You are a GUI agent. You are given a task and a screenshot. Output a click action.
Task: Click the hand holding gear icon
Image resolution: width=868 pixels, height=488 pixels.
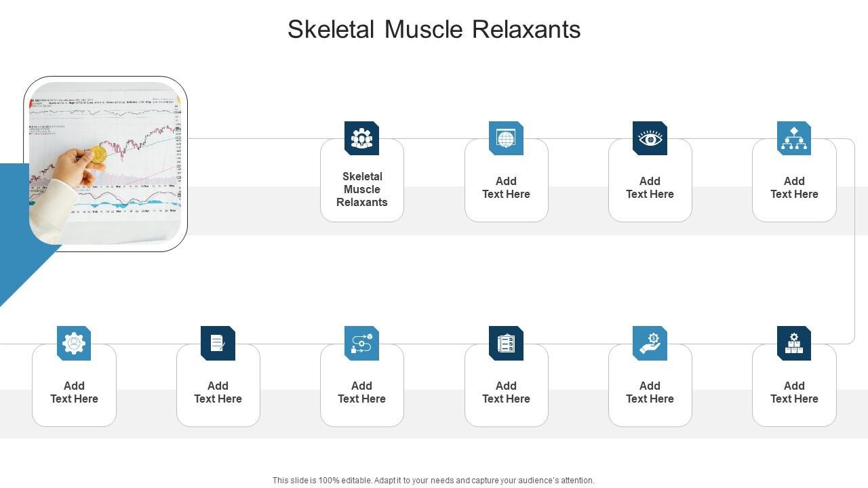click(x=650, y=344)
